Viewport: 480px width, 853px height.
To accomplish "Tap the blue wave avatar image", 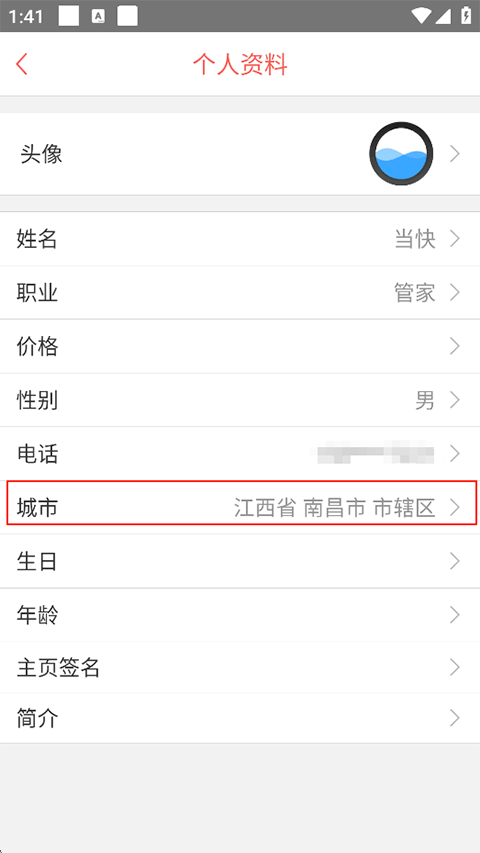I will click(401, 153).
